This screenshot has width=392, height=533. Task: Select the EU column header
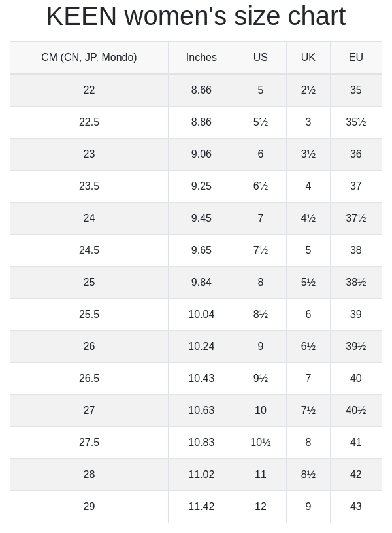[356, 58]
